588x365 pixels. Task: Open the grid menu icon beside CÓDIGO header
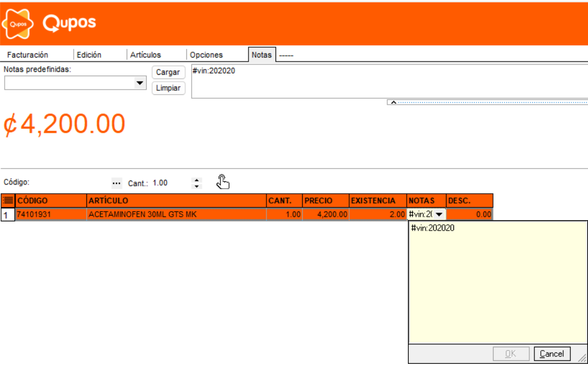(x=7, y=201)
